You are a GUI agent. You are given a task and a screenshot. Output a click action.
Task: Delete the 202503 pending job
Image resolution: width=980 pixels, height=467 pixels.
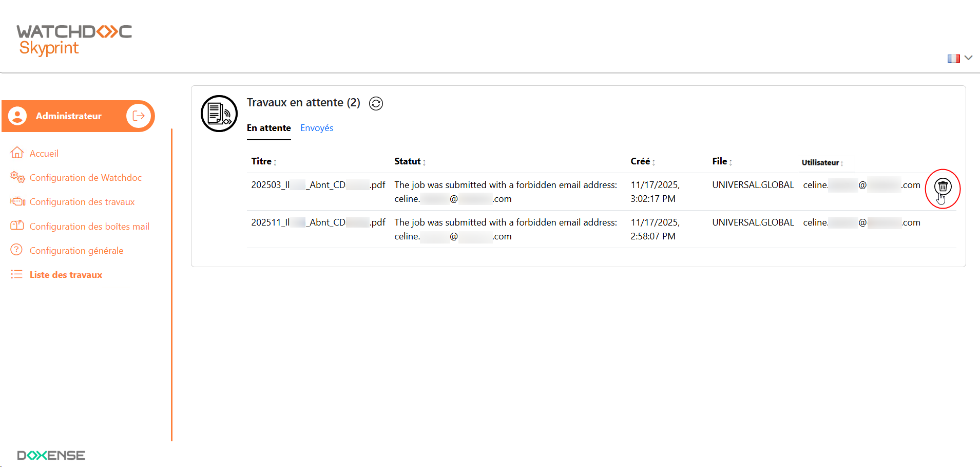943,186
